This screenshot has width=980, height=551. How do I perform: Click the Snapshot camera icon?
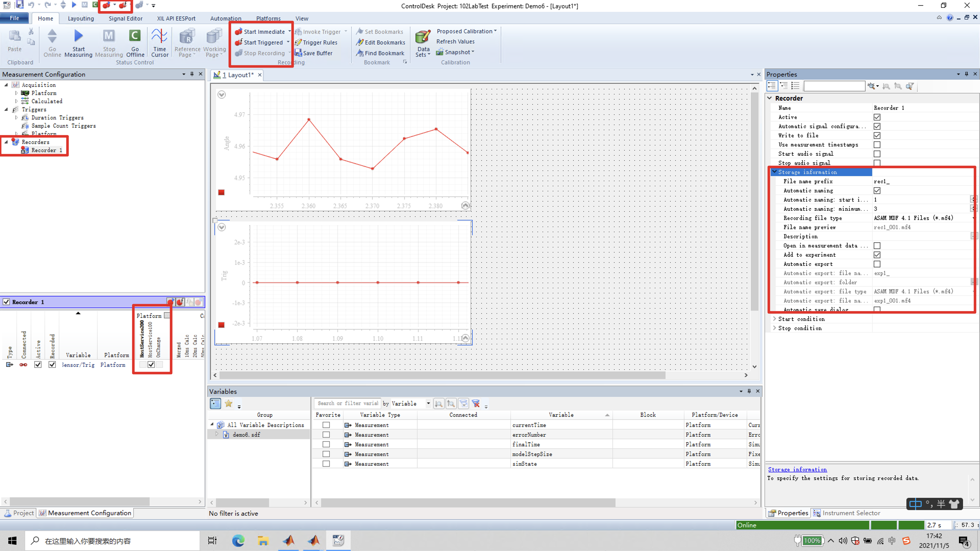(x=440, y=52)
